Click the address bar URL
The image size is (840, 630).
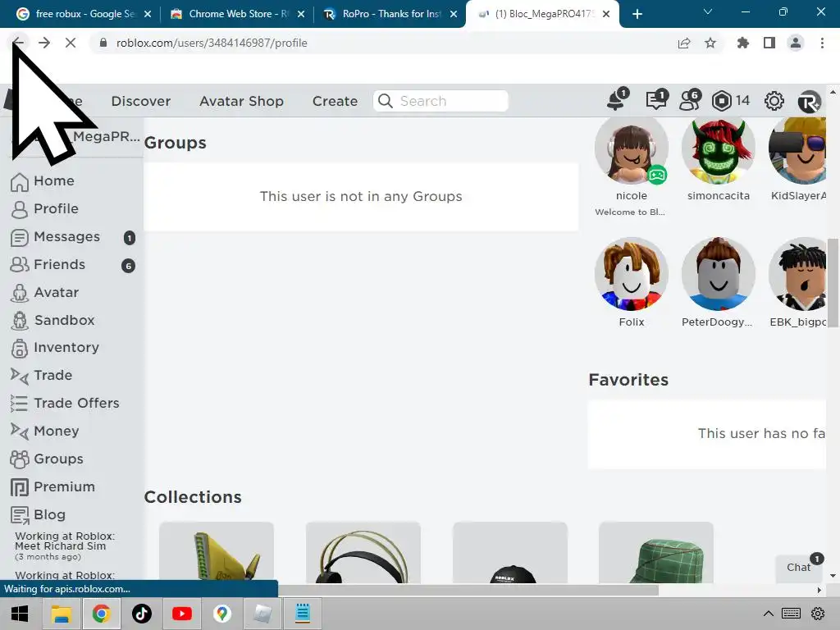pos(212,43)
